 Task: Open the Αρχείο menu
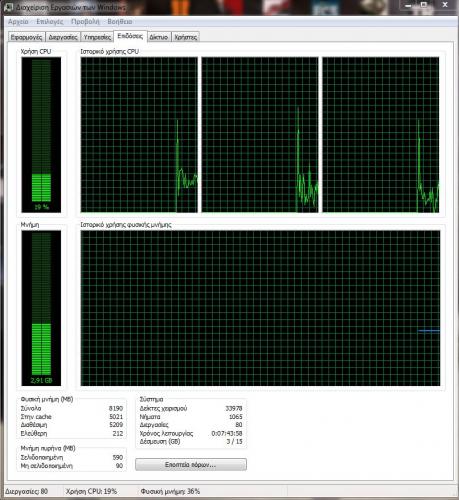click(18, 22)
